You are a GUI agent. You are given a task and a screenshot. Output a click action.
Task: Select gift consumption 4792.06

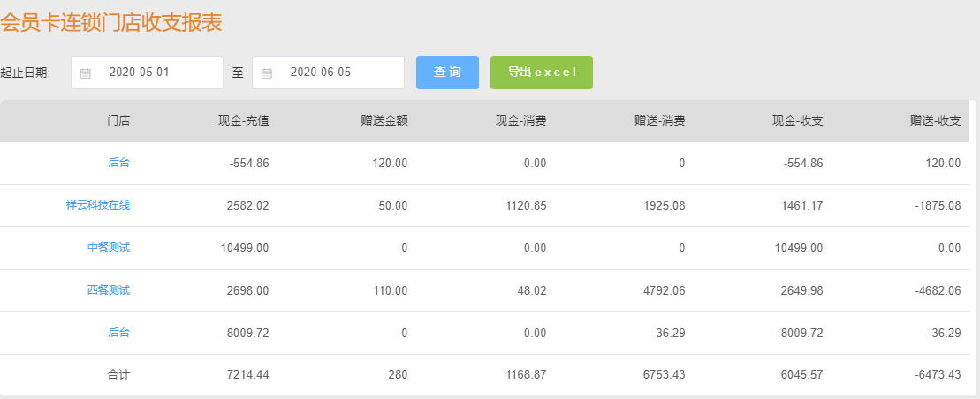pyautogui.click(x=664, y=290)
